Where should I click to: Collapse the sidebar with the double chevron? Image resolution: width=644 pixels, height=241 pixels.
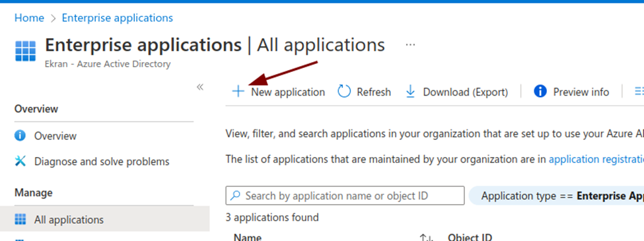pos(200,87)
